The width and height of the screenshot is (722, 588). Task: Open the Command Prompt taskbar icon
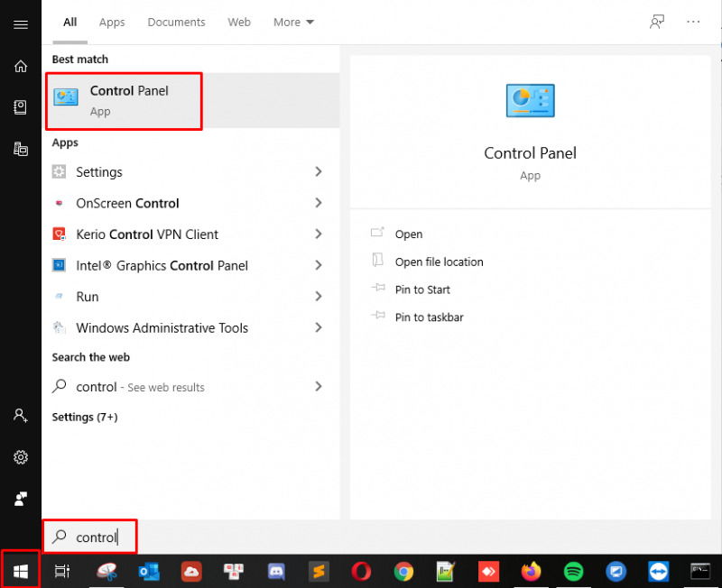point(700,572)
